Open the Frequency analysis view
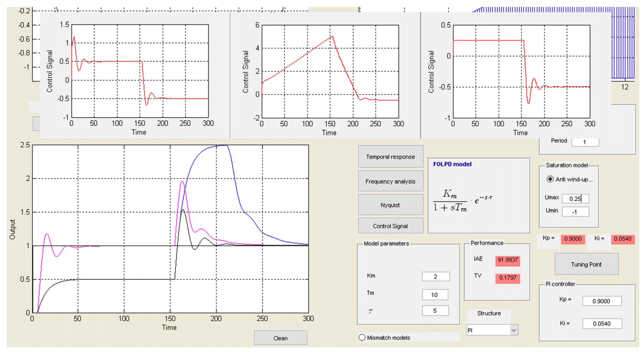Screen dimensions: 644x352 point(390,181)
